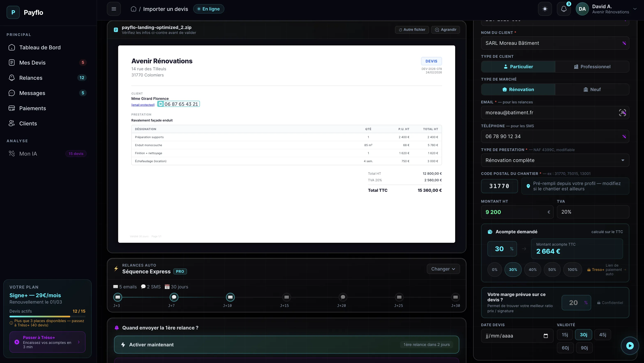
Task: Expand the Changer sequence dropdown
Action: pos(443,269)
